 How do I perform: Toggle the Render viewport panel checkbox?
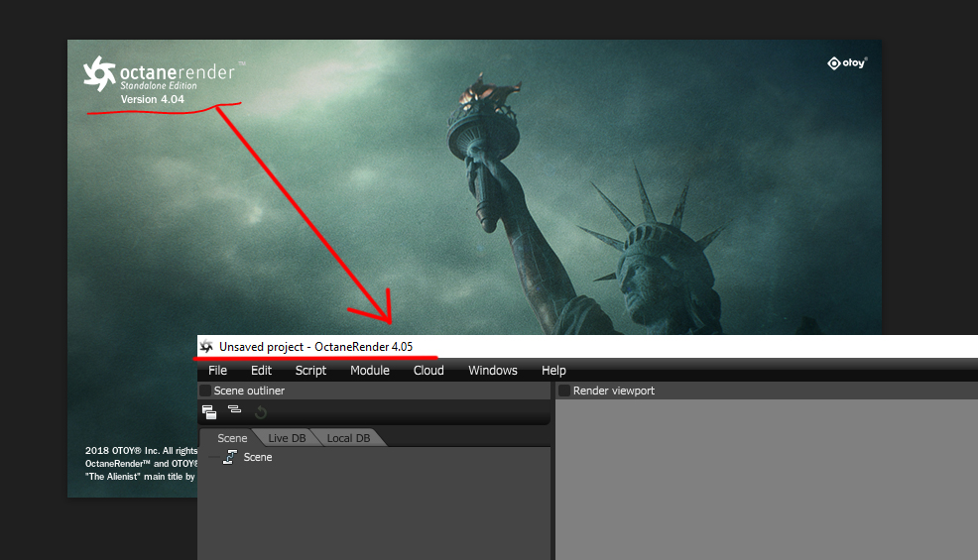tap(564, 391)
